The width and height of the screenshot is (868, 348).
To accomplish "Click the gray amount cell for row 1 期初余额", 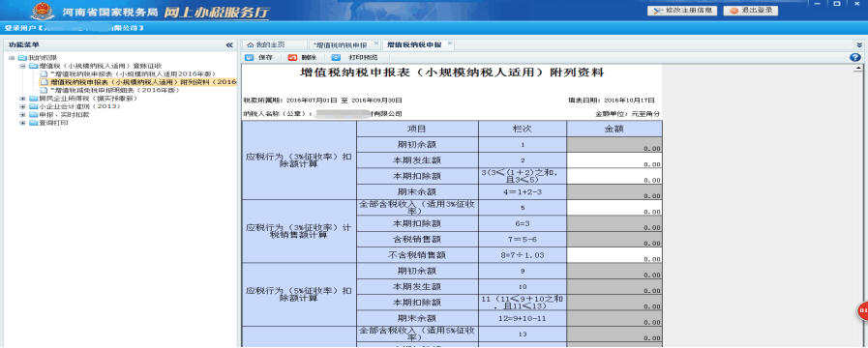I will [614, 145].
